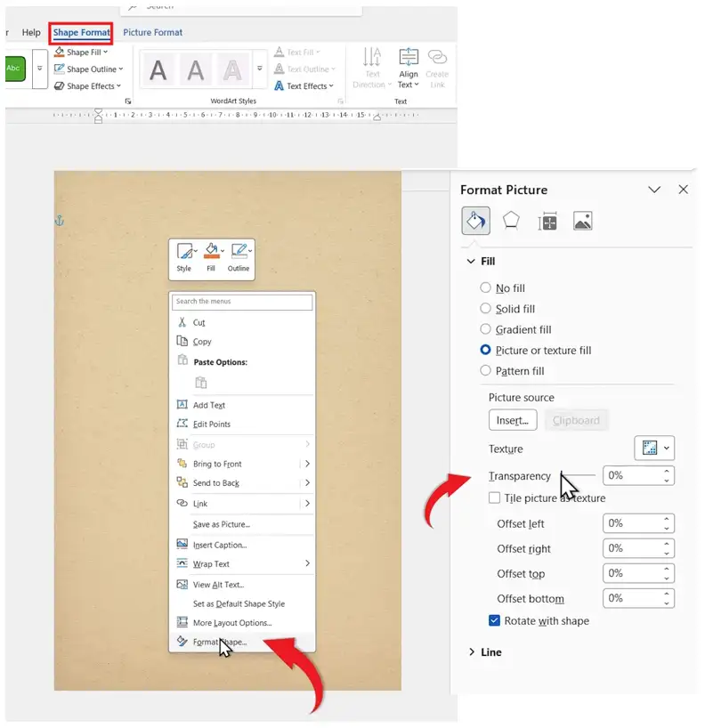Apply the first black WordArt style
705x728 pixels.
coord(158,70)
